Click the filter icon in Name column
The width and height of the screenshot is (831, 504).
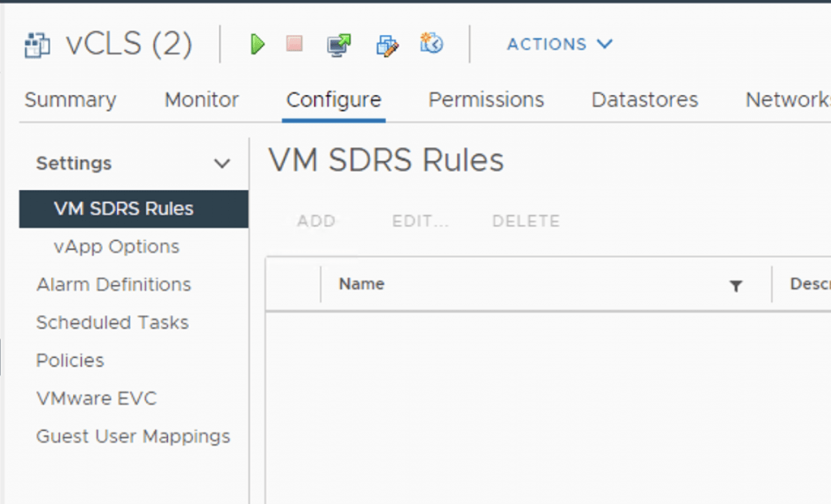click(x=735, y=285)
